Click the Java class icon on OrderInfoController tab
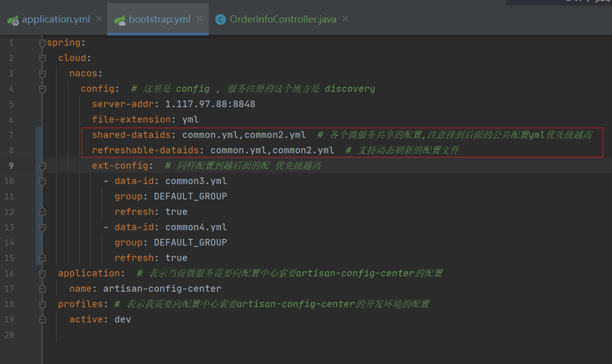 pyautogui.click(x=221, y=19)
